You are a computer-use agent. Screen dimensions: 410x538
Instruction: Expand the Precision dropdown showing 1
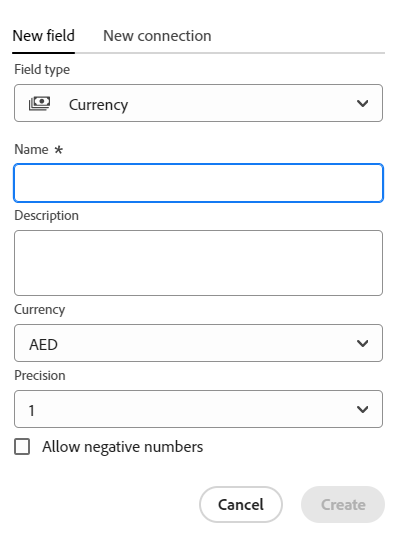pyautogui.click(x=198, y=409)
